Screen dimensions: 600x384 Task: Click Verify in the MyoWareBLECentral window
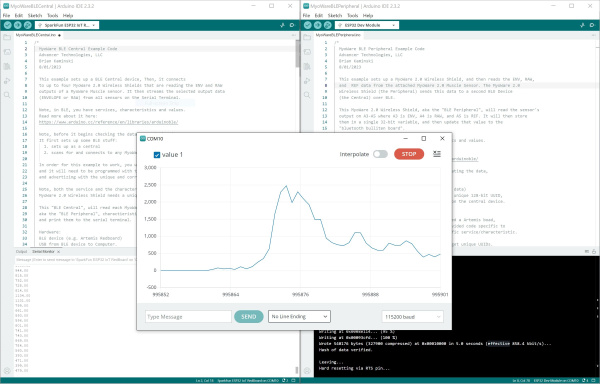point(8,25)
